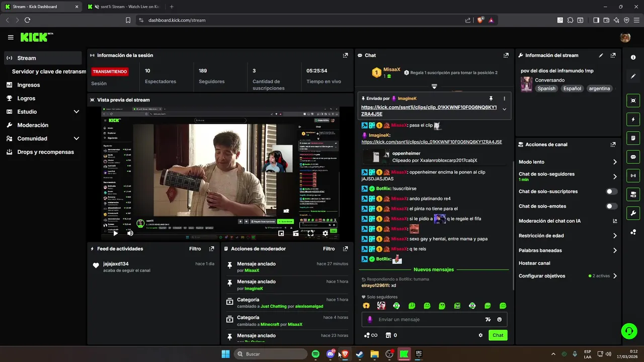Open Filtro in Feed de actividades
Viewport: 644px width, 362px height.
point(195,249)
